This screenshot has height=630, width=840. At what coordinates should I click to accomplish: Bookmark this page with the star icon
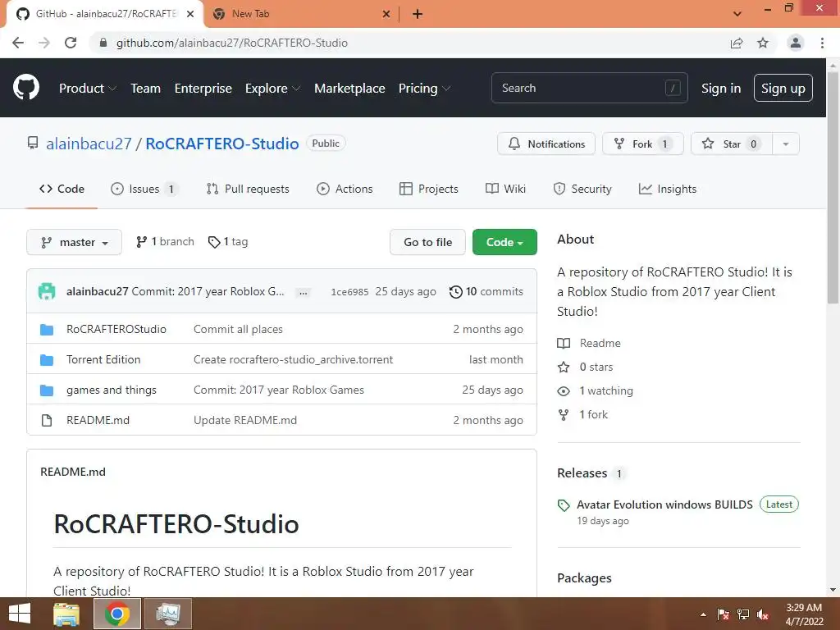point(763,43)
